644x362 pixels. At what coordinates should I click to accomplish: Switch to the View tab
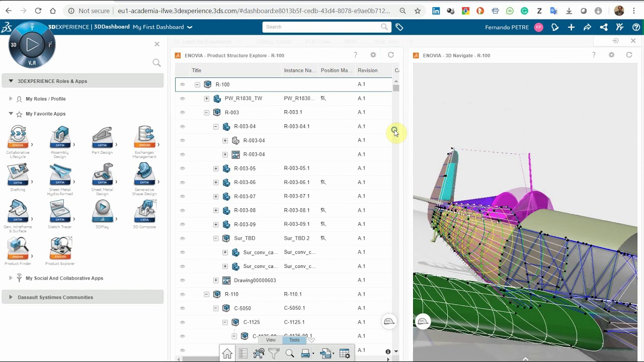tap(271, 340)
